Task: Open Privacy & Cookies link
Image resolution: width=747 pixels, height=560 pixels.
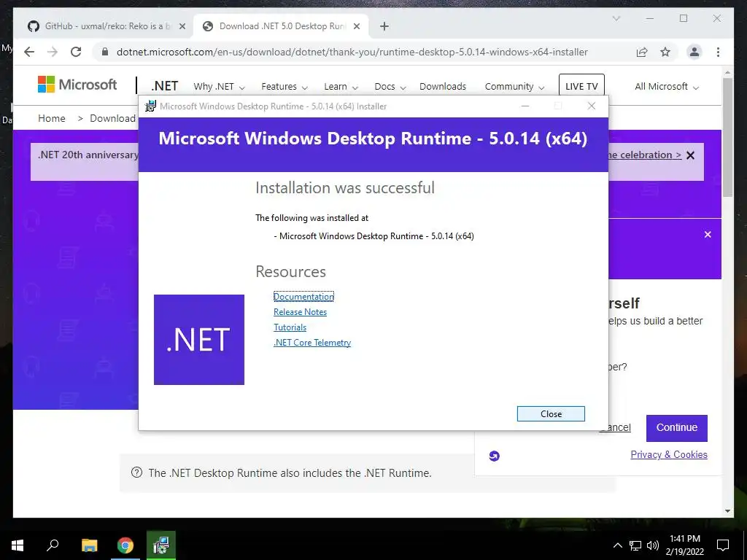Action: tap(669, 454)
